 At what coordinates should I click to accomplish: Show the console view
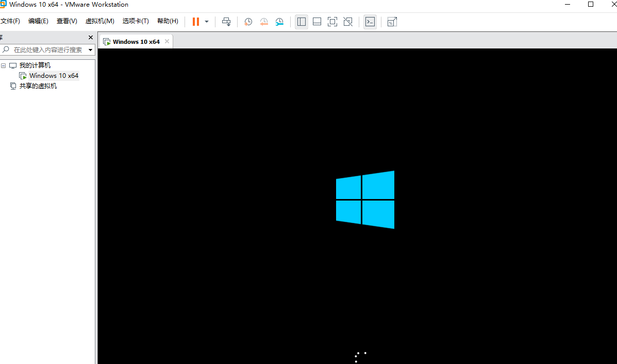370,22
